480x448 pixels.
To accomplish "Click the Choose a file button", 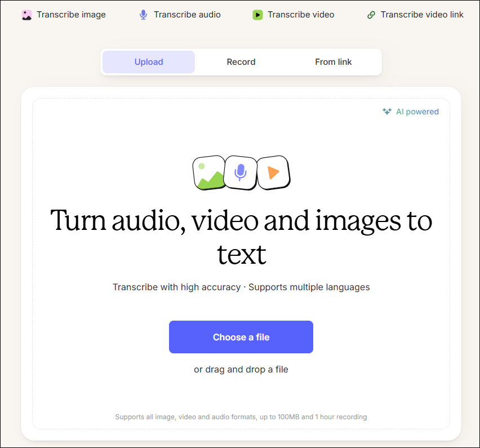I will 241,337.
